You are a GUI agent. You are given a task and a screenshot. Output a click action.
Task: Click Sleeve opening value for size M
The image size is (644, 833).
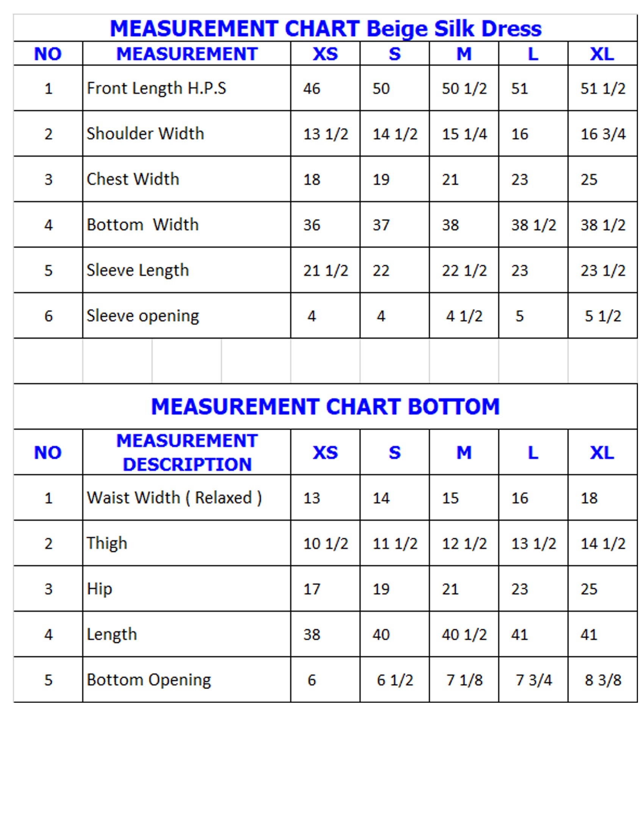464,316
